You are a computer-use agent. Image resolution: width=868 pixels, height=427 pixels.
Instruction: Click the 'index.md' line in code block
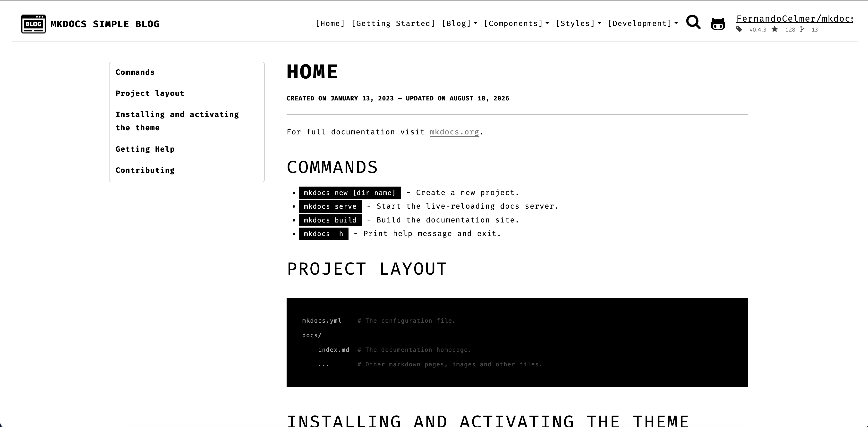click(334, 350)
